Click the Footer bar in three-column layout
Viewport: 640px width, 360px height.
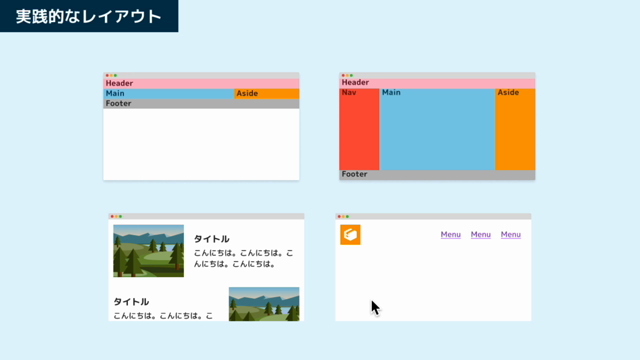[437, 175]
